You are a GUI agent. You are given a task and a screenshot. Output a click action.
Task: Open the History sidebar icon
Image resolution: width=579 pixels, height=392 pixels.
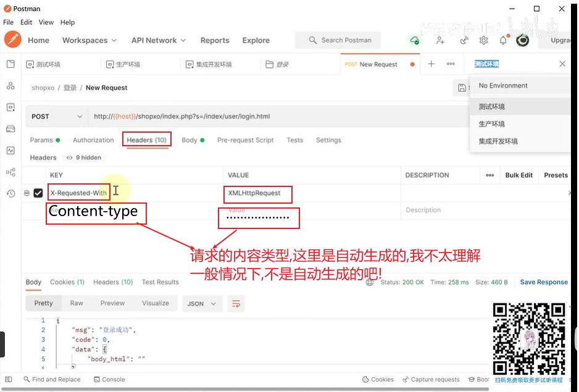coord(10,194)
